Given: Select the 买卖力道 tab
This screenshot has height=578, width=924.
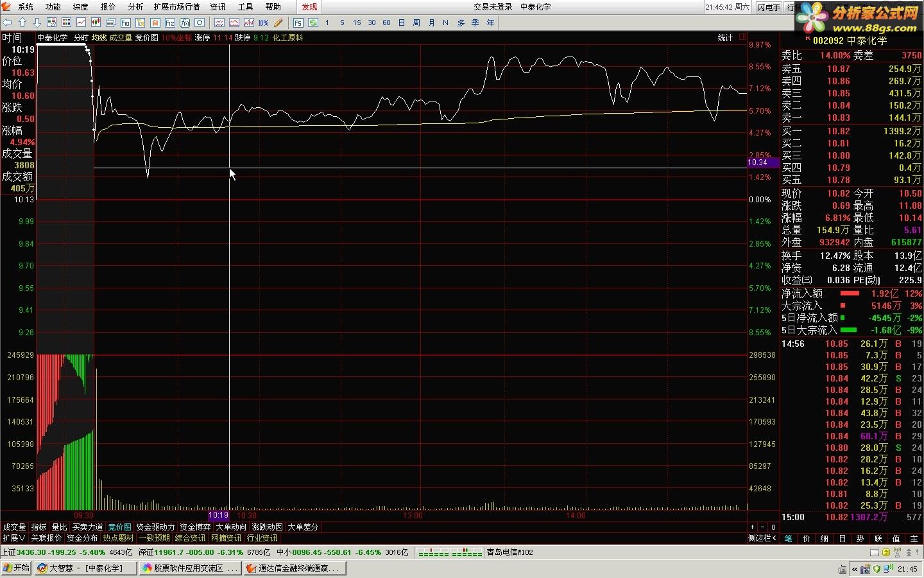Looking at the screenshot, I should point(87,527).
